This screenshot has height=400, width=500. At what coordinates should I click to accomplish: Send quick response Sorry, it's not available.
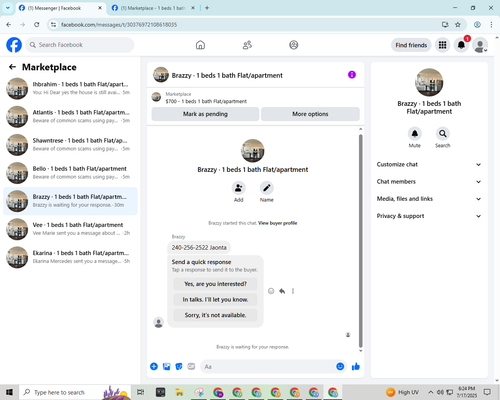point(215,315)
